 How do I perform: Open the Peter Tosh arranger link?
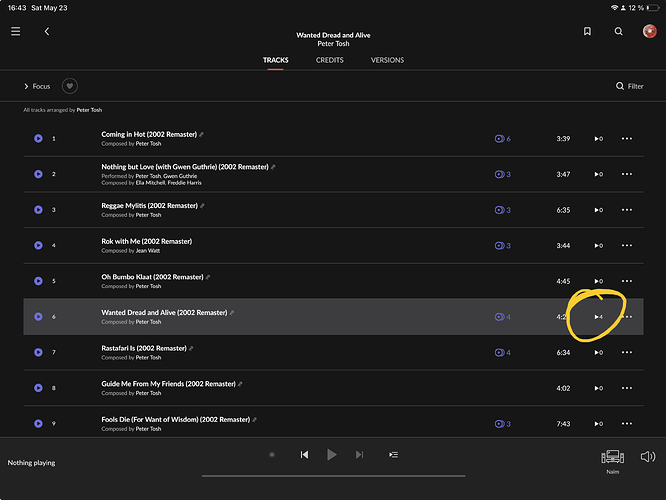pyautogui.click(x=89, y=110)
